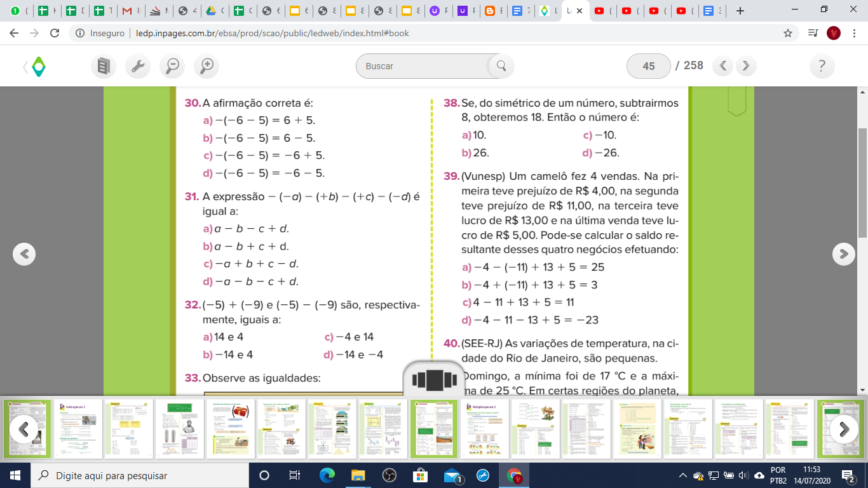Flip to next page with right arrow
The image size is (868, 488).
point(844,254)
